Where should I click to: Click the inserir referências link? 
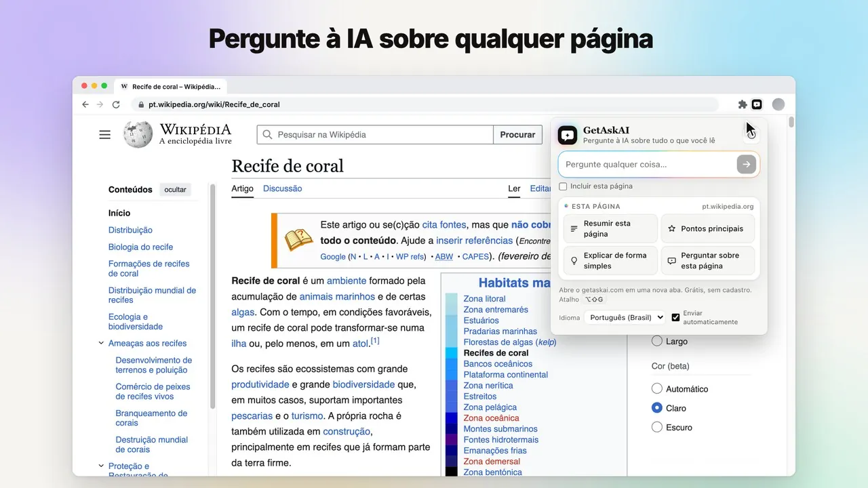tap(474, 241)
